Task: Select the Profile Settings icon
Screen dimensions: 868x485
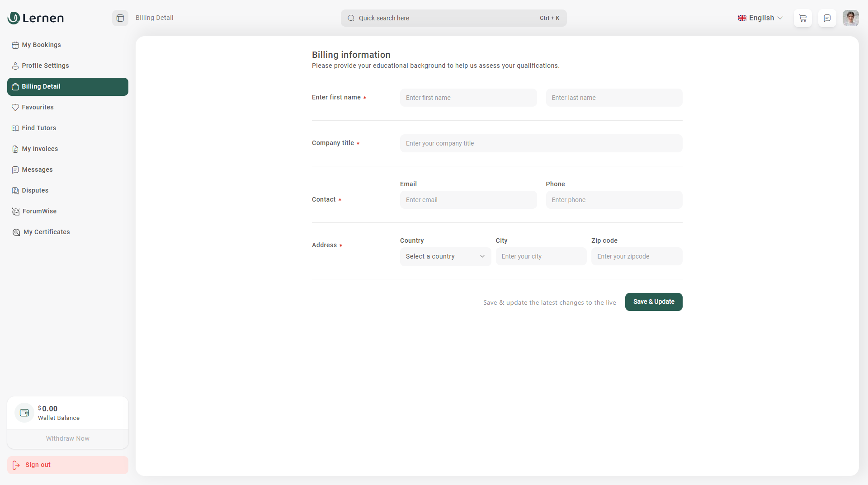Action: 15,66
